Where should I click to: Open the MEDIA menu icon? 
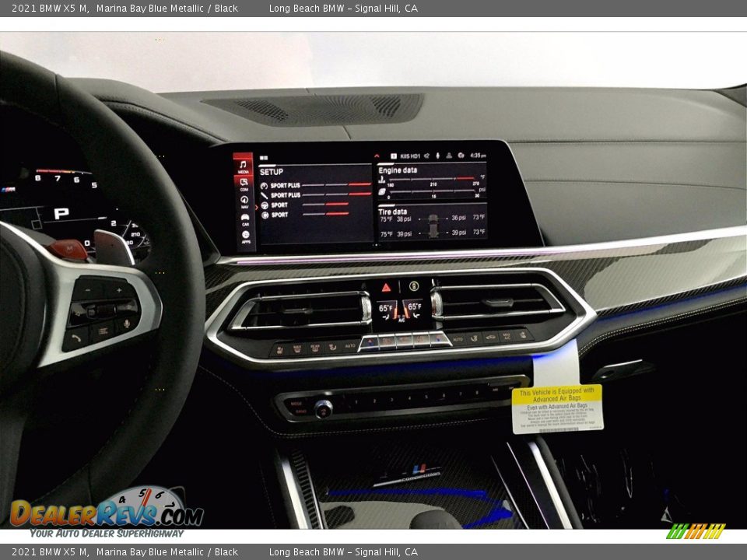point(243,166)
